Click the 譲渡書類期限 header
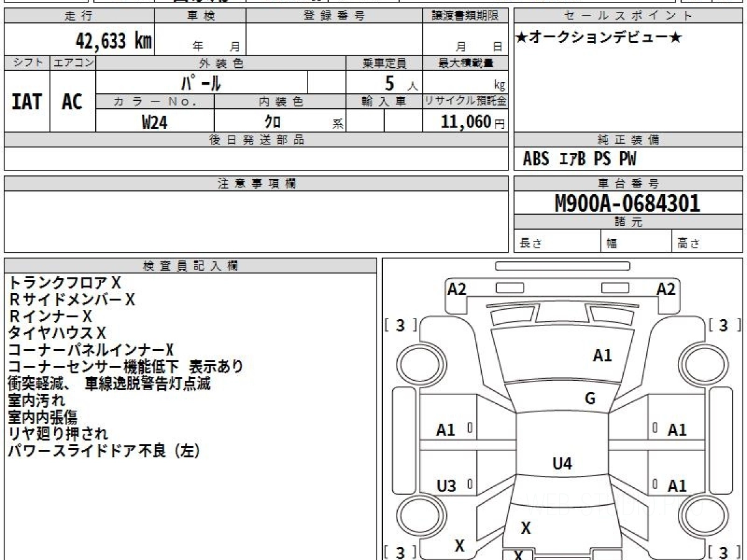Image resolution: width=747 pixels, height=560 pixels. (465, 16)
